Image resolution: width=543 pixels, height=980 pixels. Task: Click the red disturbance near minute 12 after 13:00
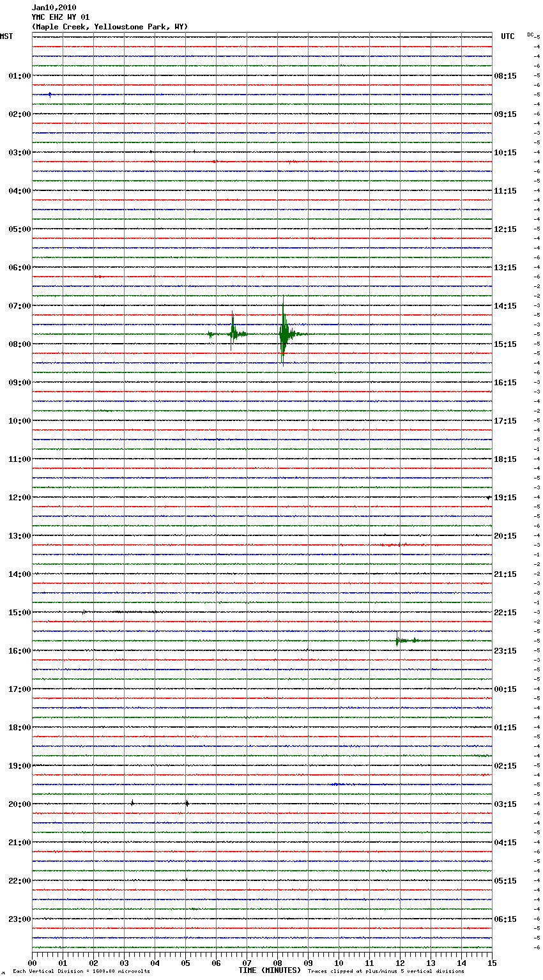pyautogui.click(x=395, y=545)
